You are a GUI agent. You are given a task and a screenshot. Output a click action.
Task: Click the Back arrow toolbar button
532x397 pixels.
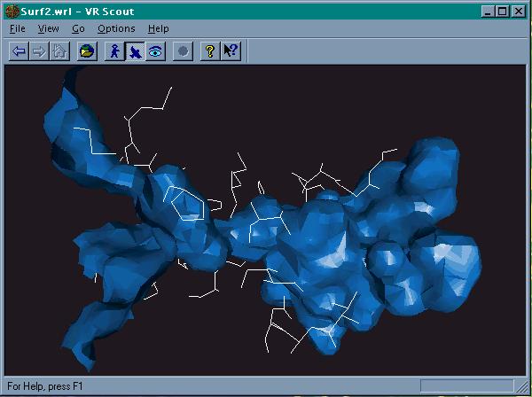(x=19, y=51)
